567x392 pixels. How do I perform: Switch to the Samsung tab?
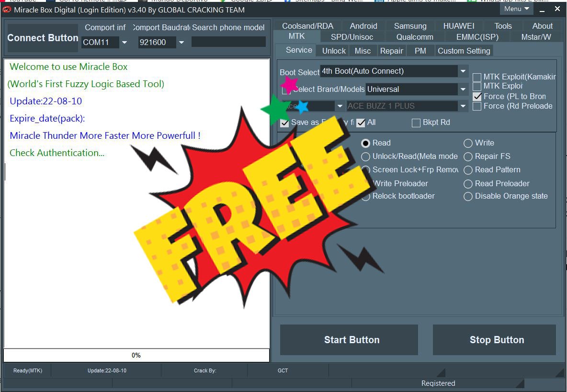(410, 26)
